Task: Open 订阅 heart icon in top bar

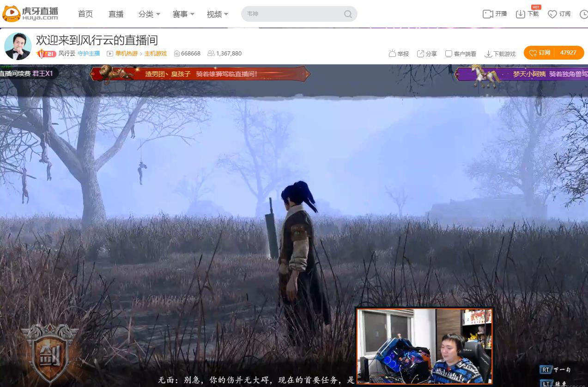Action: (552, 14)
